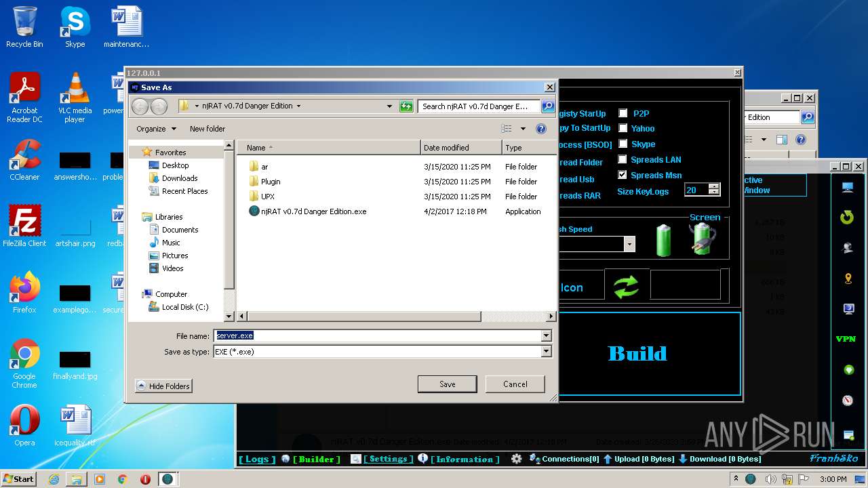Select njRAT v0.7d Danger Edition.exe file
The height and width of the screenshot is (488, 868).
click(308, 211)
